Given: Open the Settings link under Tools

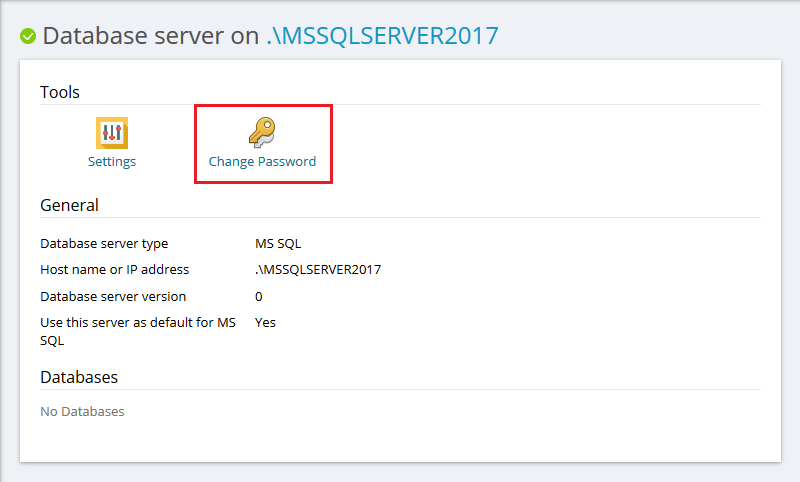Looking at the screenshot, I should tap(112, 162).
